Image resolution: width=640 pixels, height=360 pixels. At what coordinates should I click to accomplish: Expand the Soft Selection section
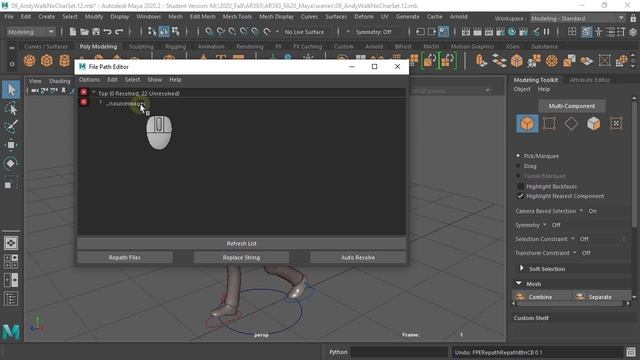coord(522,268)
